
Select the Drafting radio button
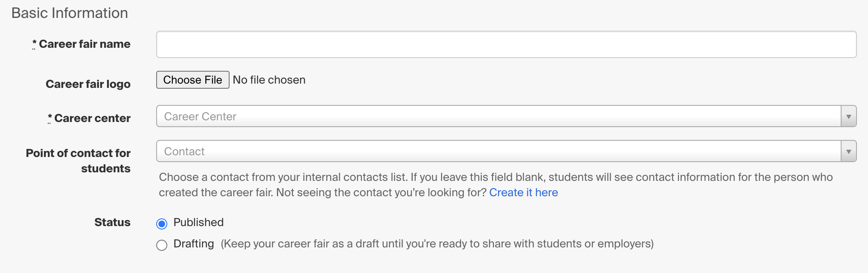tap(162, 245)
